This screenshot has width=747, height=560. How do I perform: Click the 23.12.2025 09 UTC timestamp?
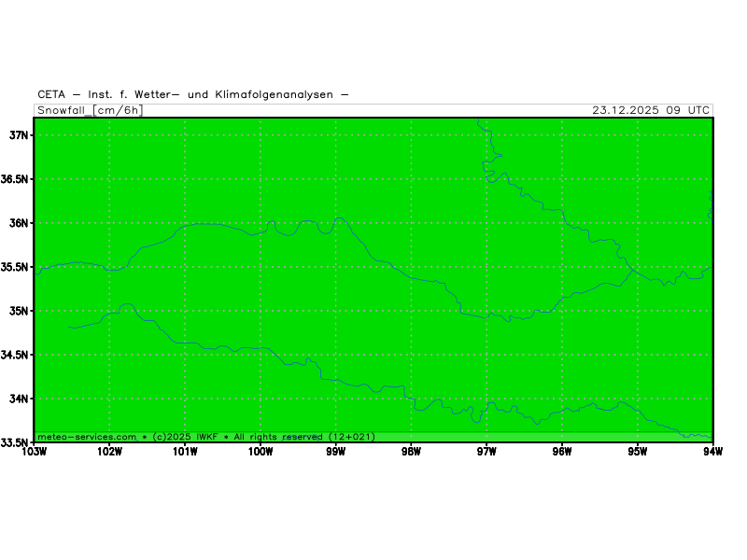click(651, 110)
